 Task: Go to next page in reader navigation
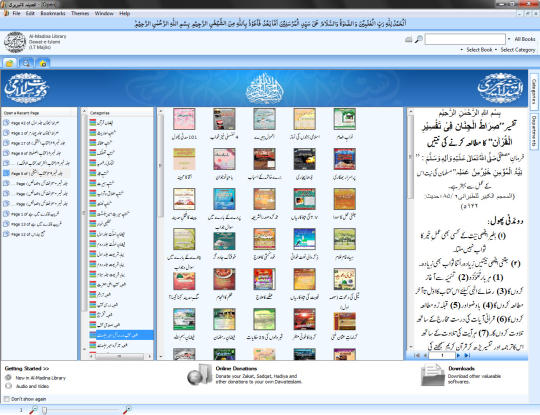pos(458,355)
